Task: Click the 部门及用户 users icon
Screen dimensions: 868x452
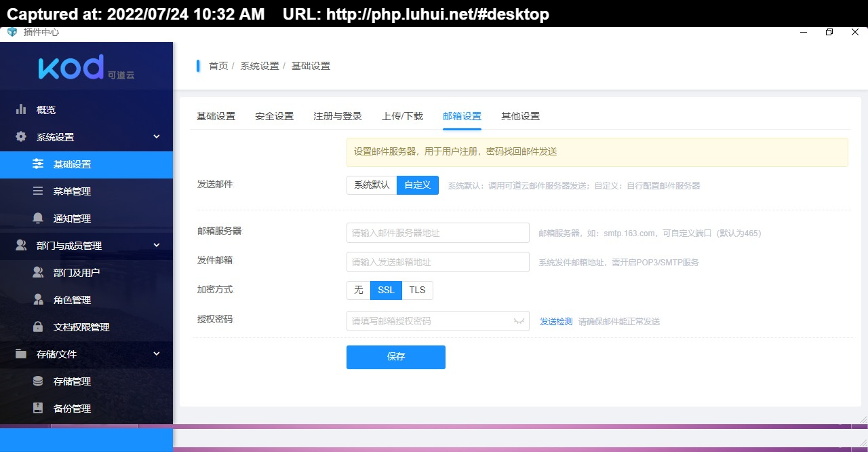Action: pos(38,272)
